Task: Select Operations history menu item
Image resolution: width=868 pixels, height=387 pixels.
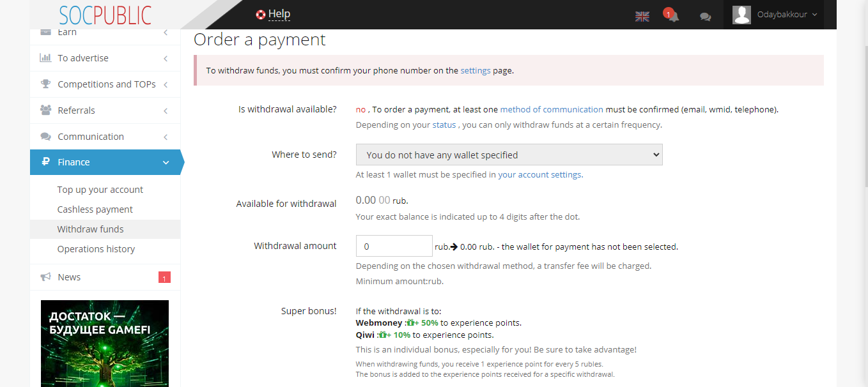Action: pos(96,249)
